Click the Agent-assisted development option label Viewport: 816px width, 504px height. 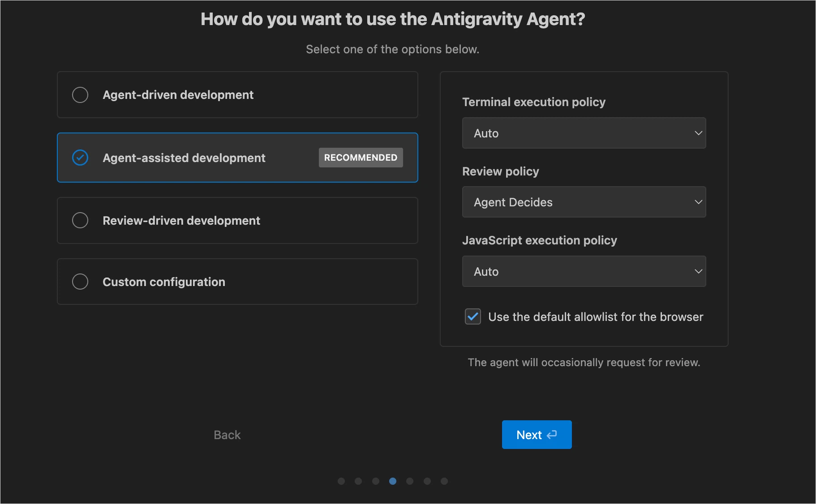(x=184, y=158)
